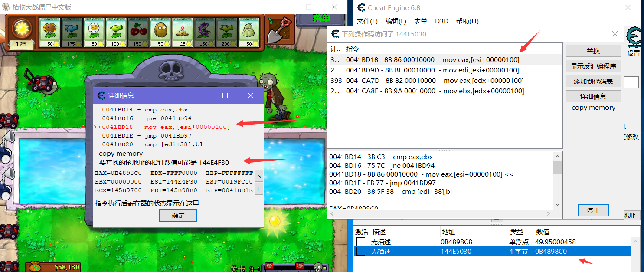Select the Cherry Bomb seed packet
The width and height of the screenshot is (644, 272).
coord(138,33)
